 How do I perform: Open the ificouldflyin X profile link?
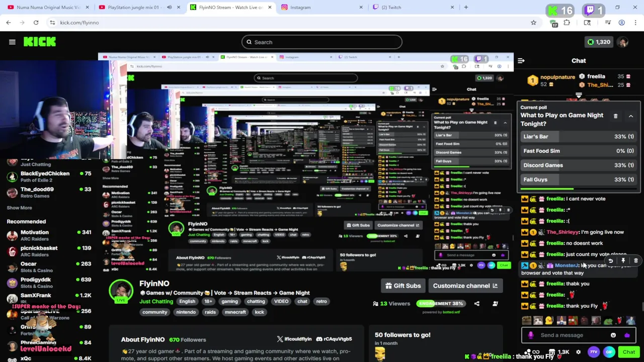pos(294,339)
